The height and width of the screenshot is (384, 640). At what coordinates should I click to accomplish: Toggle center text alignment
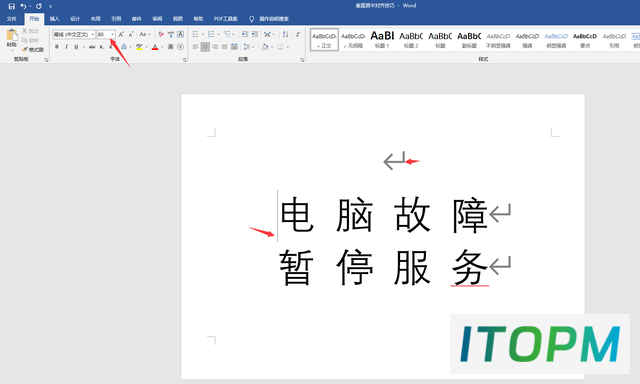point(205,47)
